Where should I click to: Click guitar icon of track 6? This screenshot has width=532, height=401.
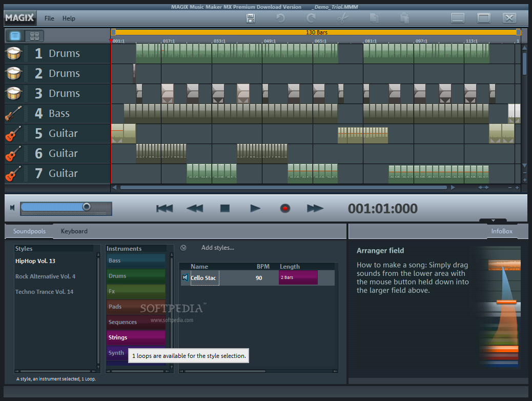13,153
